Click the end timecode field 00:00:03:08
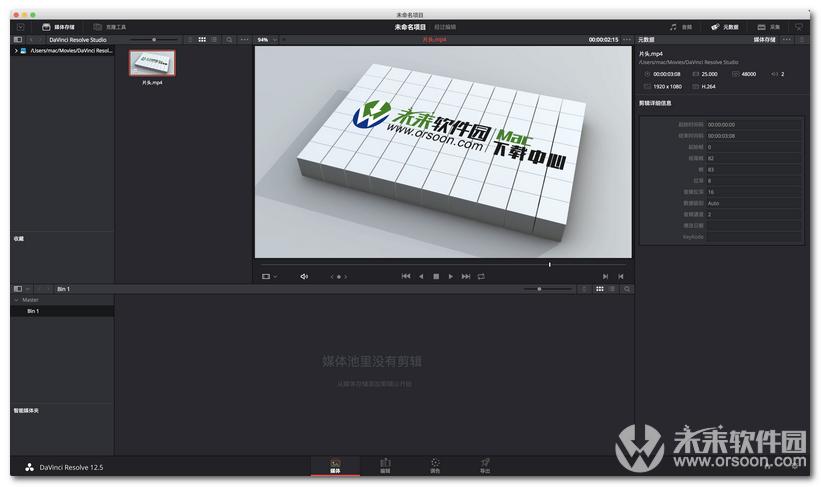Screen dimensions: 821x487 coord(754,136)
